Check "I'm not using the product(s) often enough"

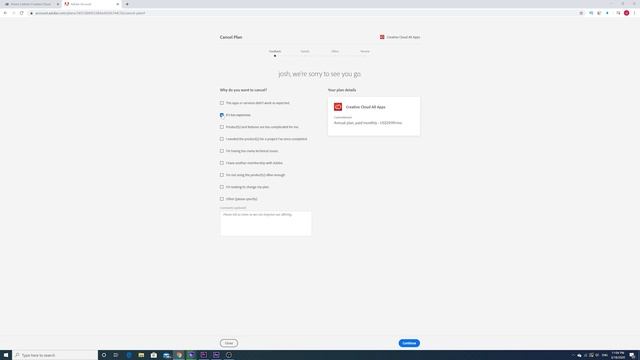[x=222, y=175]
